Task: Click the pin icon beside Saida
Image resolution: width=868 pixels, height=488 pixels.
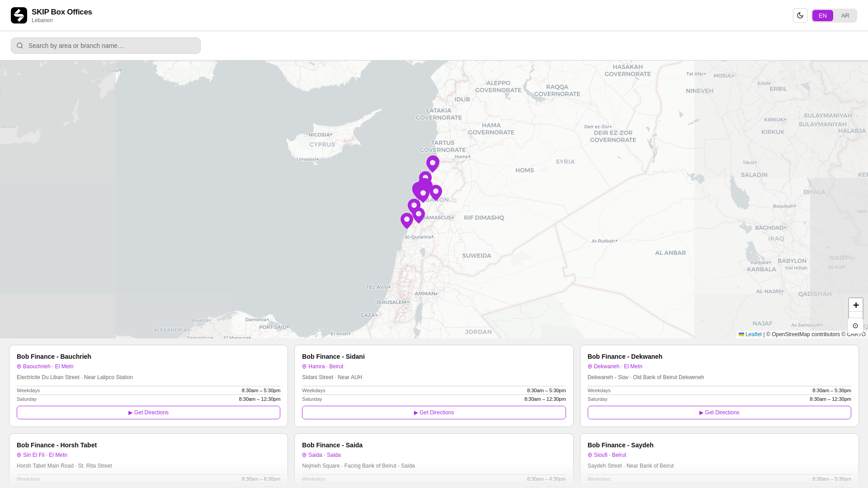Action: coord(304,455)
